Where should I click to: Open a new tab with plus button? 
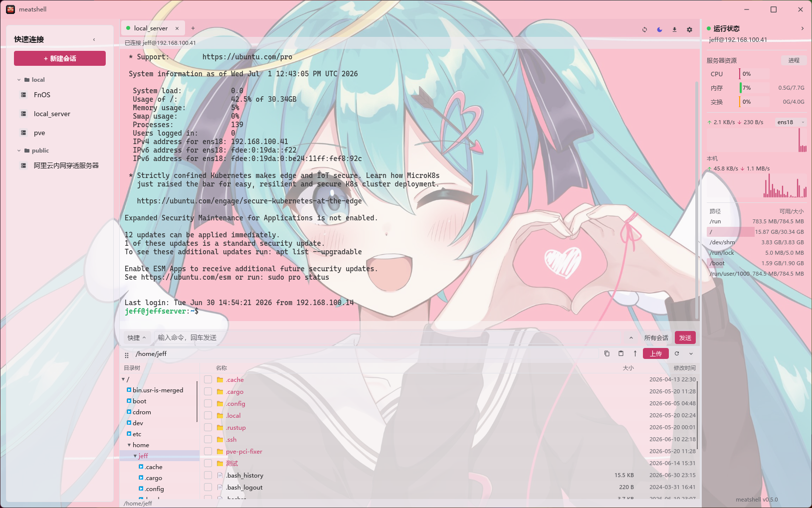193,28
